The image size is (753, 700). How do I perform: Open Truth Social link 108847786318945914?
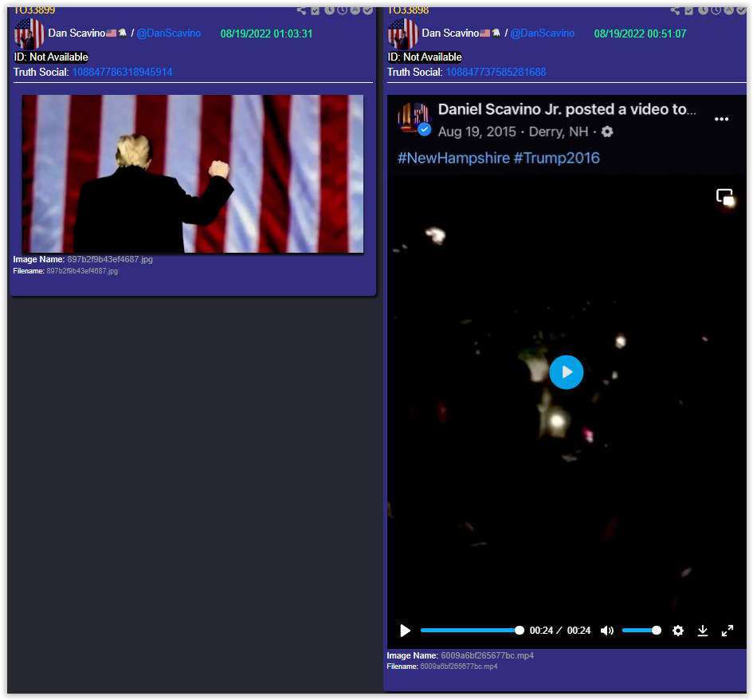122,72
